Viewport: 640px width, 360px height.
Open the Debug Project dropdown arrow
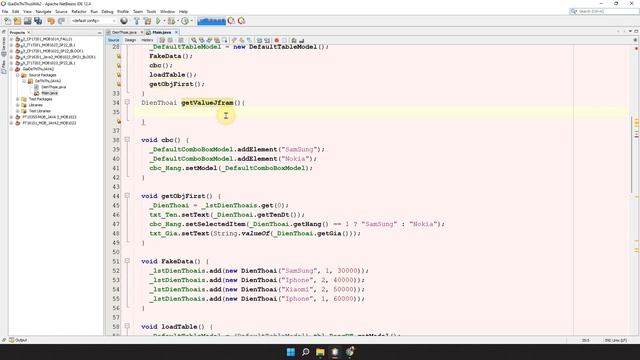pos(178,21)
